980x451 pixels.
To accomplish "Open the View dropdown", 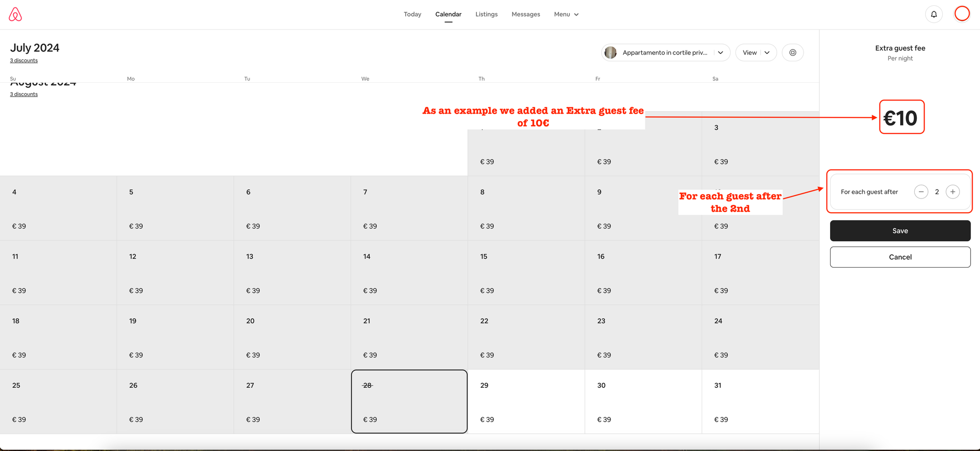I will [756, 52].
